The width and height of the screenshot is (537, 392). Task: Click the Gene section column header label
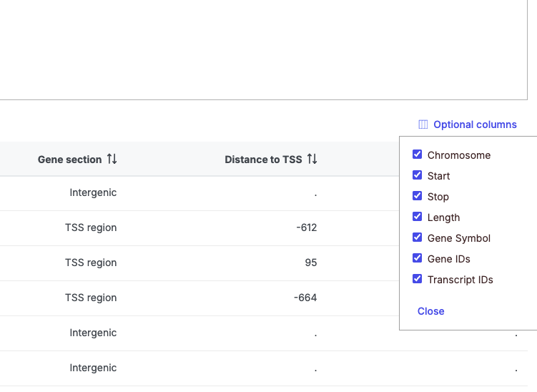click(x=69, y=160)
